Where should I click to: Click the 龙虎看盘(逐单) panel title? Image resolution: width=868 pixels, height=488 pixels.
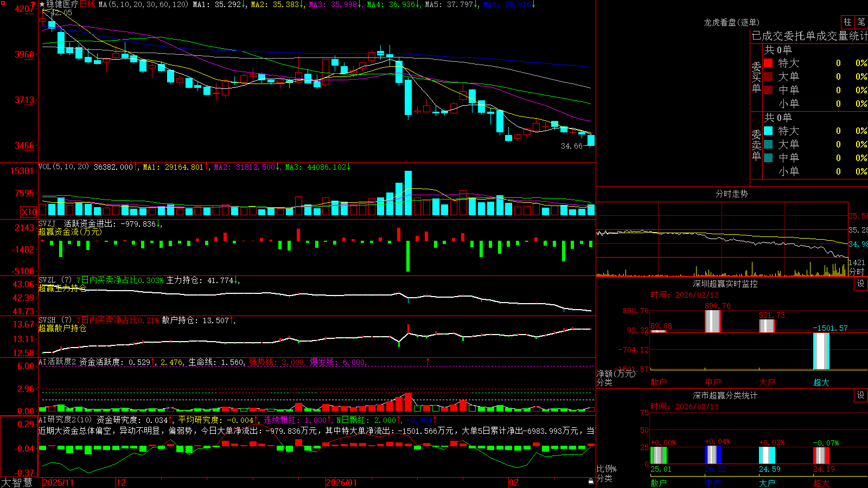click(x=731, y=22)
